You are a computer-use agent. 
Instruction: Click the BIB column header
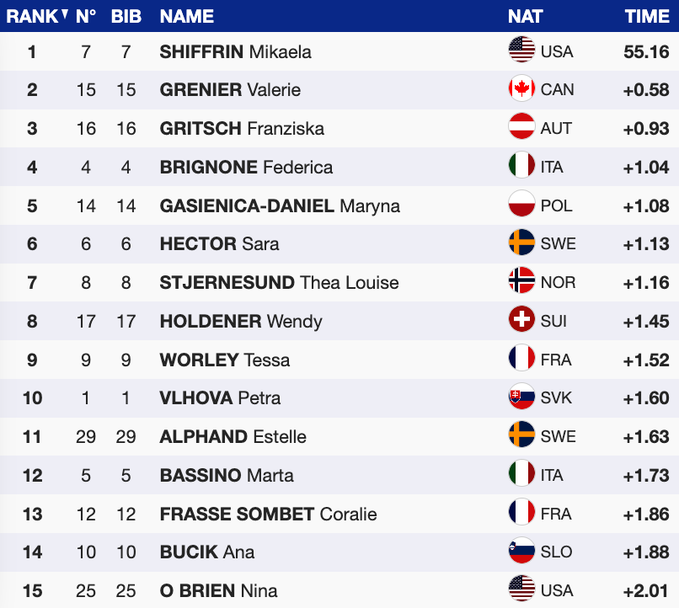tap(126, 16)
